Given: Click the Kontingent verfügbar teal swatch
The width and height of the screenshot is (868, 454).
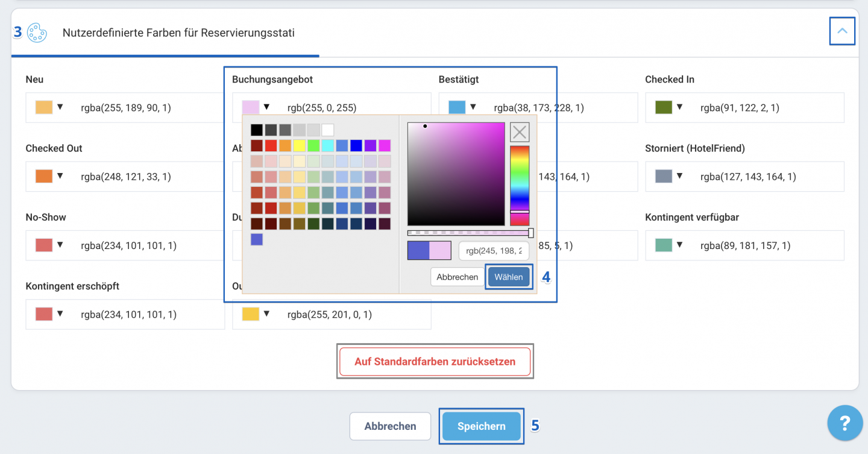Looking at the screenshot, I should pos(664,245).
